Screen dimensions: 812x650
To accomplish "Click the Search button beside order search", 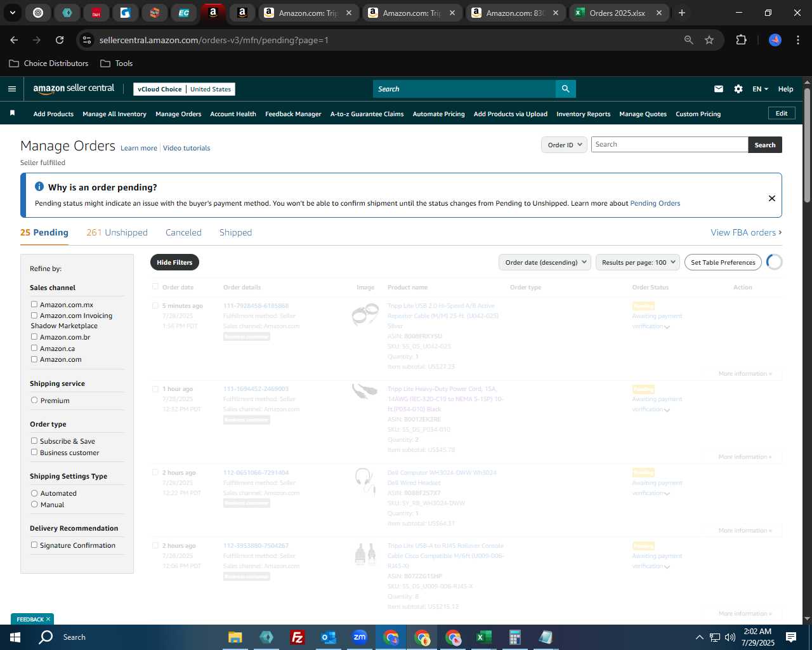I will pos(765,145).
